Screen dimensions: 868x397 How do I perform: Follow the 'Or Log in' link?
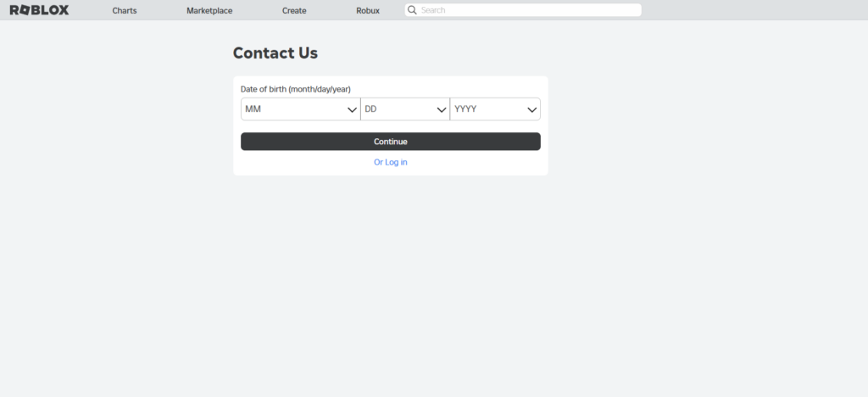[x=391, y=162]
